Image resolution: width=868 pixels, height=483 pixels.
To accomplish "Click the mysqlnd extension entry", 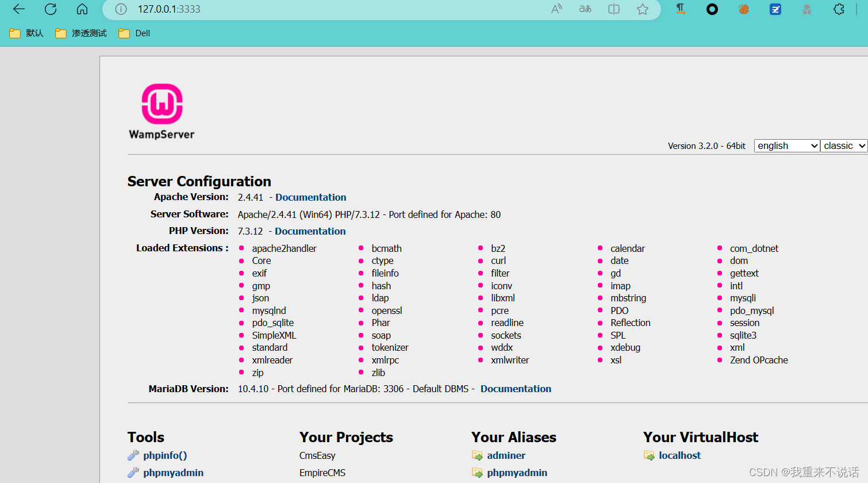I will pyautogui.click(x=268, y=310).
